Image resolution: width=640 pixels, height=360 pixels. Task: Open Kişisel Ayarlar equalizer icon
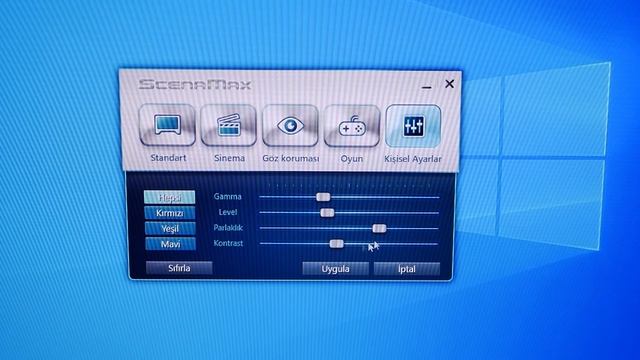pos(413,126)
